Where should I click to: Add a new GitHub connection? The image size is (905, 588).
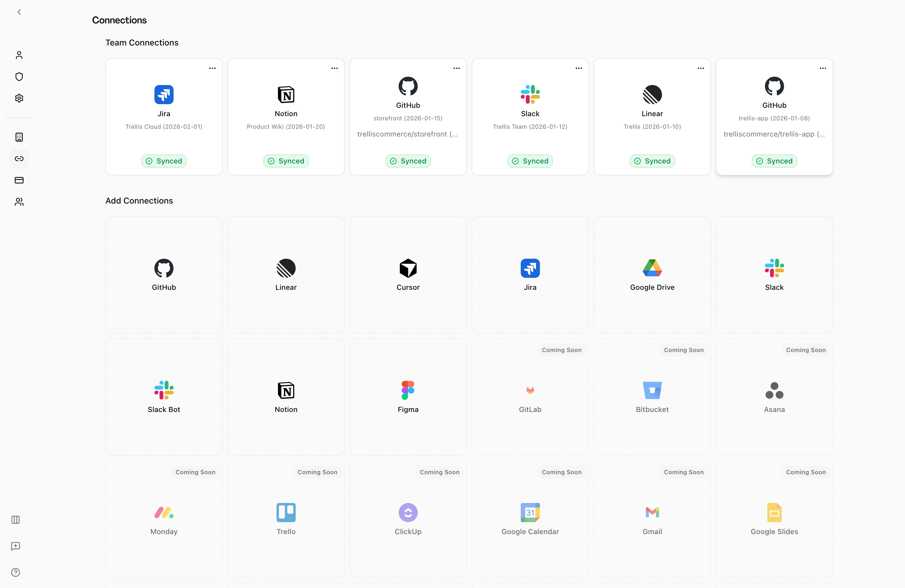click(163, 275)
